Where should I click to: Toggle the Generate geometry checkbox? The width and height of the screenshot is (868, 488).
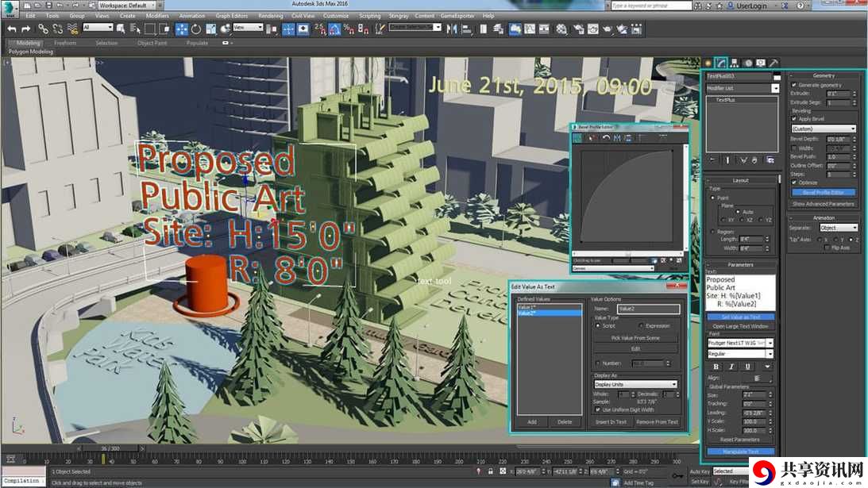pyautogui.click(x=794, y=85)
